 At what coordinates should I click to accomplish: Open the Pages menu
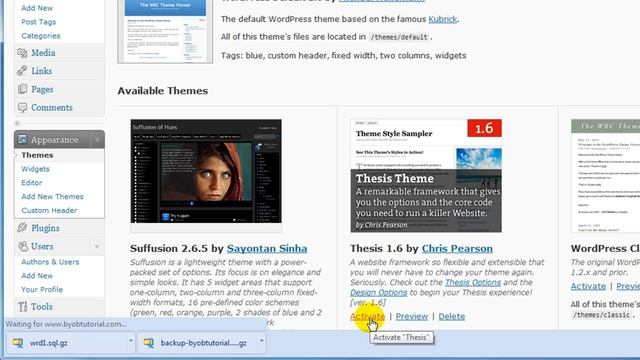pyautogui.click(x=42, y=89)
